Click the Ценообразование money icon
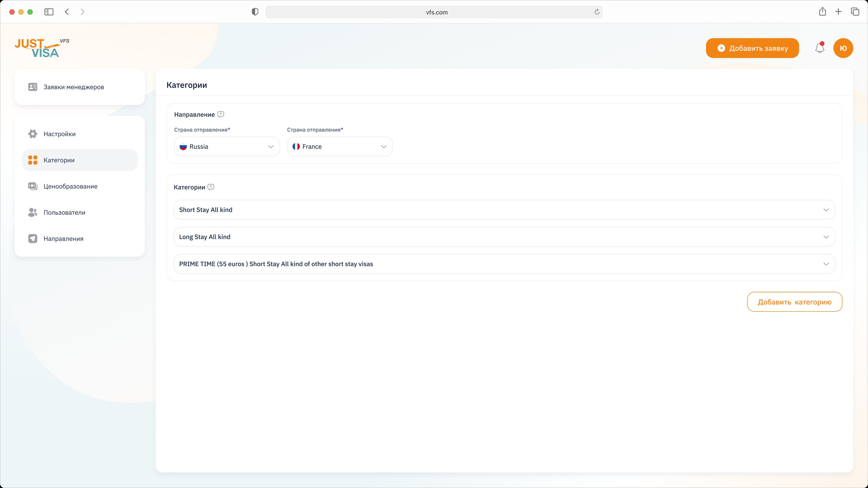 coord(33,187)
